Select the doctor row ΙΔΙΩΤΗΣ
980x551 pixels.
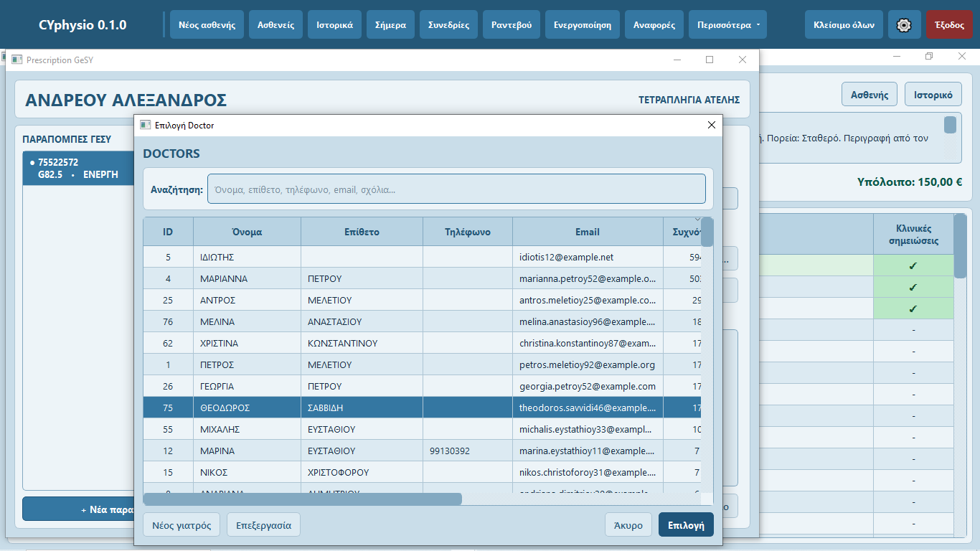[x=423, y=257]
